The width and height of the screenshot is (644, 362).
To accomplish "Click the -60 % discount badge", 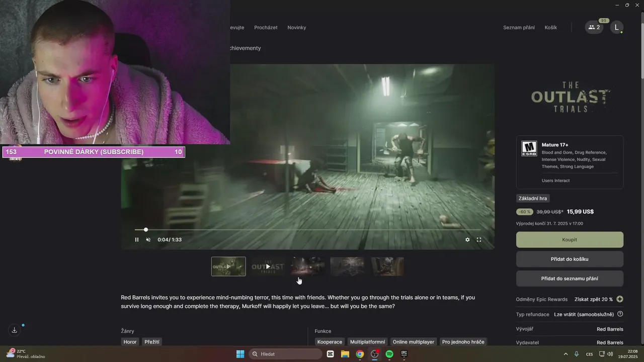I will [x=525, y=212].
